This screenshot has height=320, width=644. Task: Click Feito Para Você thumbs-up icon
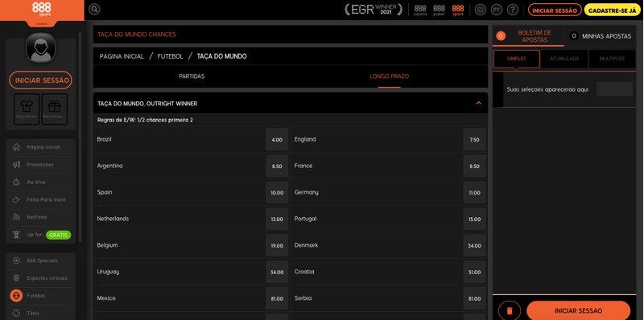pyautogui.click(x=16, y=199)
